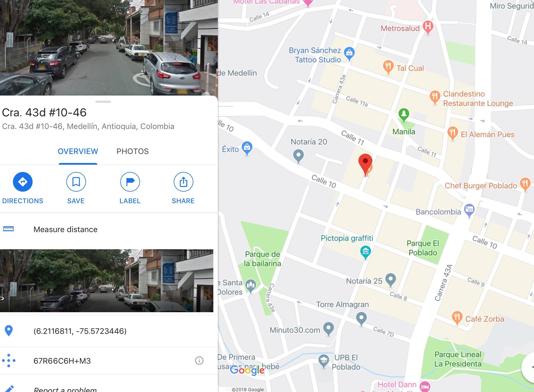This screenshot has height=392, width=534.
Task: Select Tal Cual restaurant pin
Action: point(388,67)
